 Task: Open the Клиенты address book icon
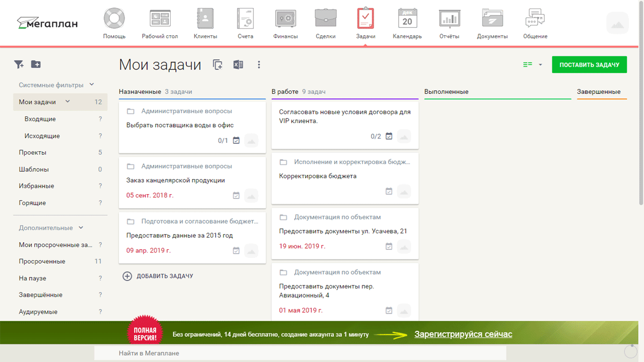tap(206, 19)
